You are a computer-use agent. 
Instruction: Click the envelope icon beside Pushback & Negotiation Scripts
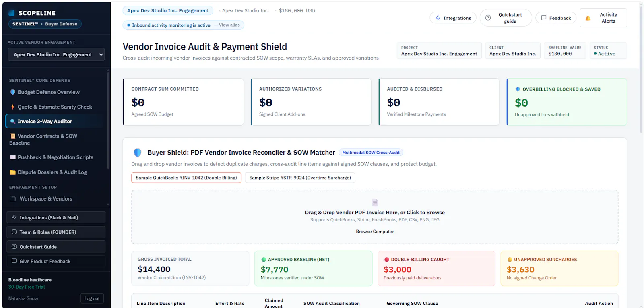pyautogui.click(x=12, y=157)
